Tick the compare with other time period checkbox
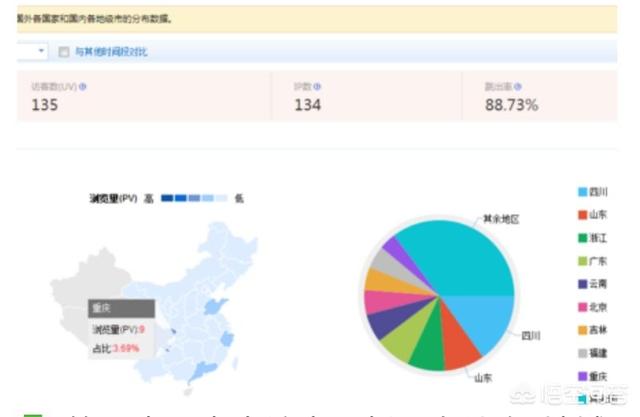This screenshot has width=640, height=417. tap(64, 52)
